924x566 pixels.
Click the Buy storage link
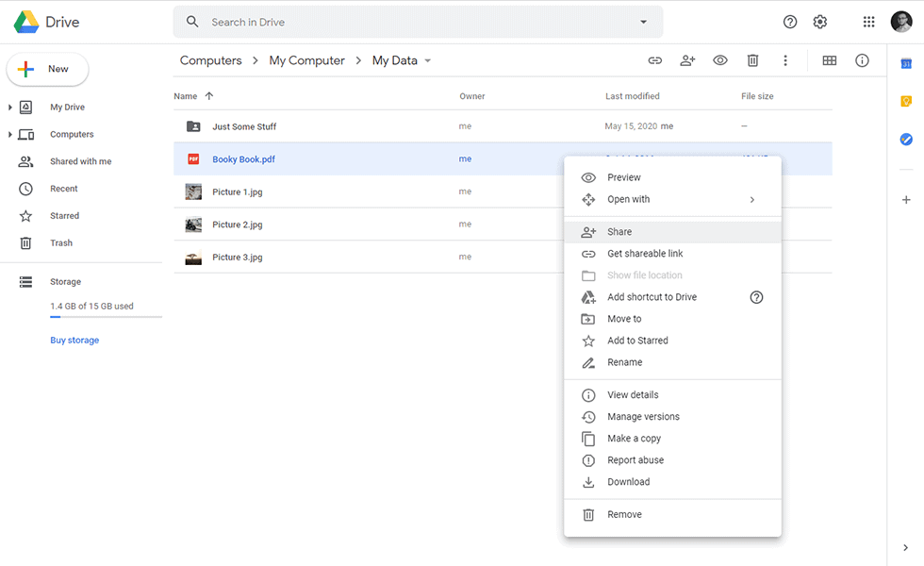pyautogui.click(x=74, y=341)
